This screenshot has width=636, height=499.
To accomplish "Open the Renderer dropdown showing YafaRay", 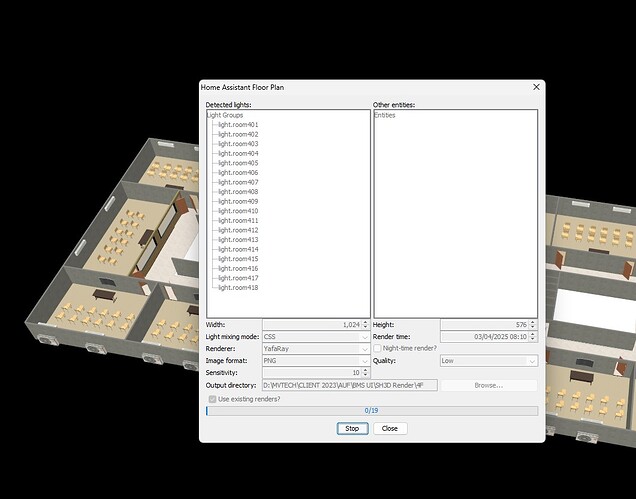I will click(x=316, y=349).
